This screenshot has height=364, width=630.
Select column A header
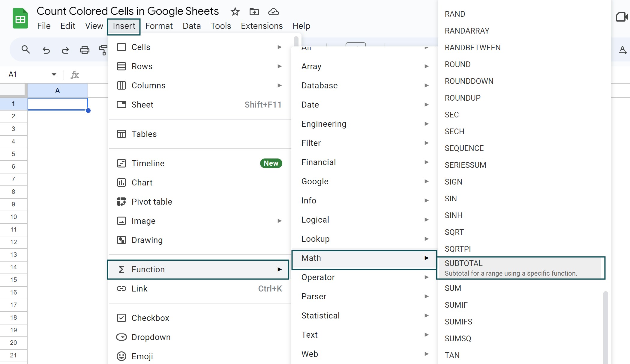coord(58,90)
